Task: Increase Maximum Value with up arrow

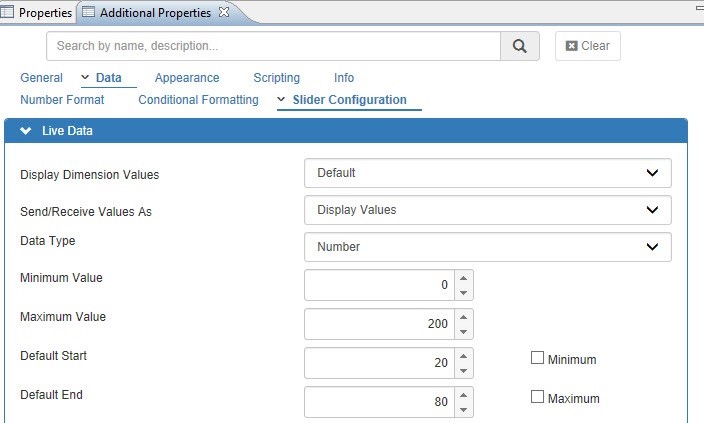Action: pyautogui.click(x=462, y=317)
